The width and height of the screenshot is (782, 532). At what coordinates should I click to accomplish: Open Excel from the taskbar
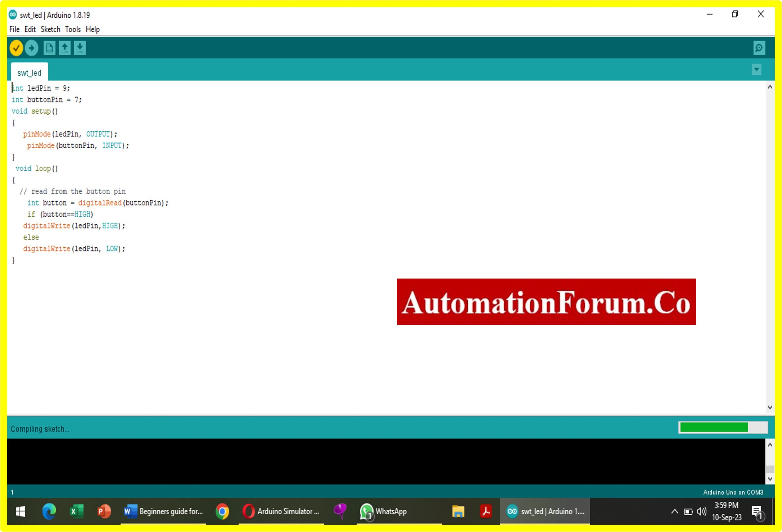tap(77, 511)
